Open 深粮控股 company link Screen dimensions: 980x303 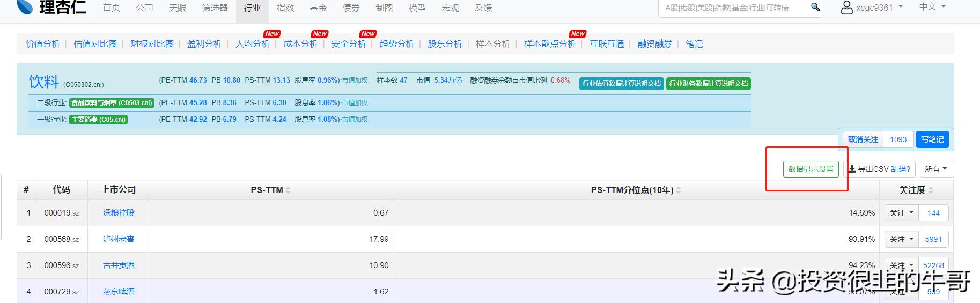coord(119,213)
